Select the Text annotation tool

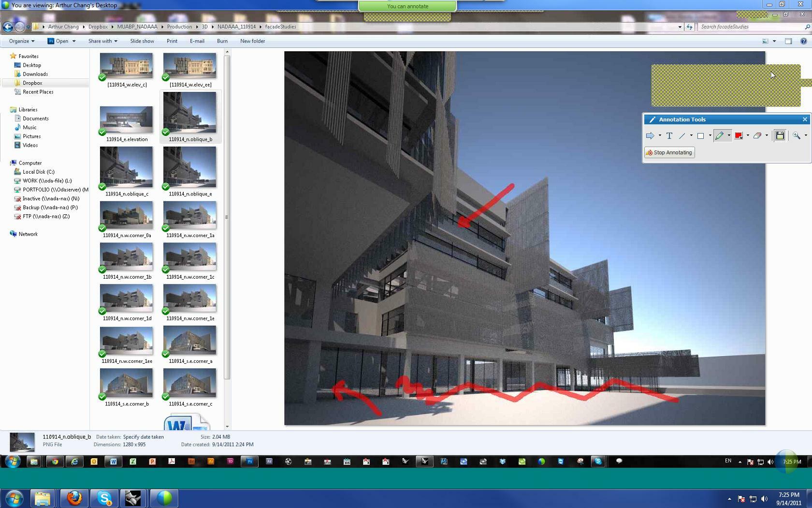point(669,136)
